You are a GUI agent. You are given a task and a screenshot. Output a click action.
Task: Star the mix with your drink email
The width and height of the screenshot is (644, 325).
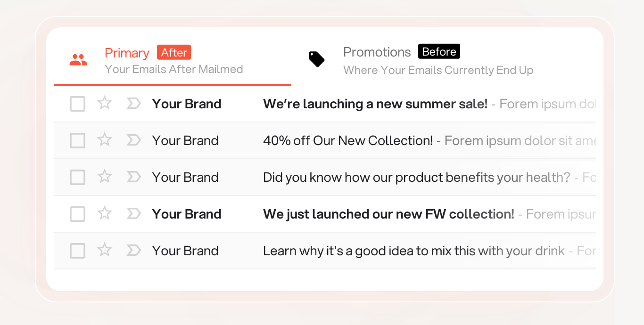[x=104, y=250]
